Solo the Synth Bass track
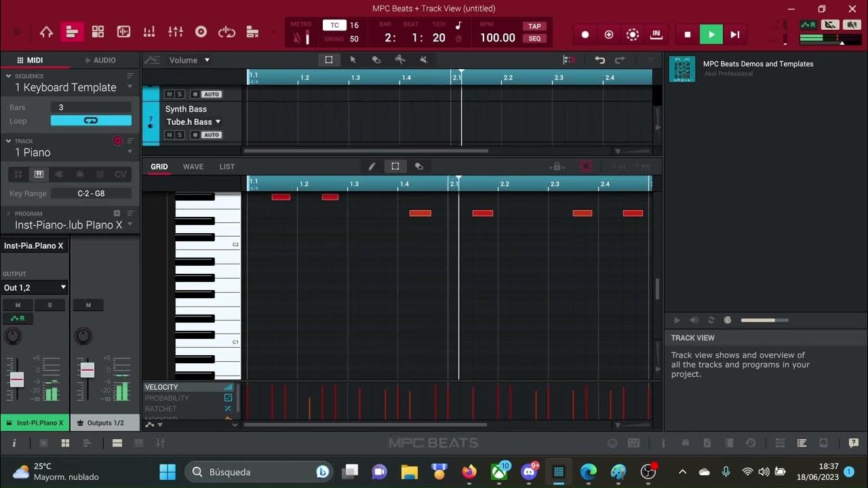The width and height of the screenshot is (868, 488). click(x=180, y=135)
